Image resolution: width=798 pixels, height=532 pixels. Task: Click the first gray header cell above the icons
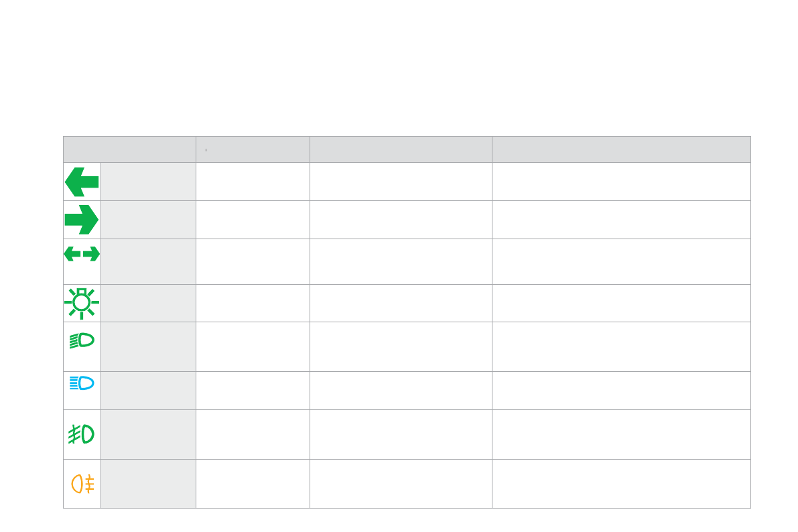(129, 149)
